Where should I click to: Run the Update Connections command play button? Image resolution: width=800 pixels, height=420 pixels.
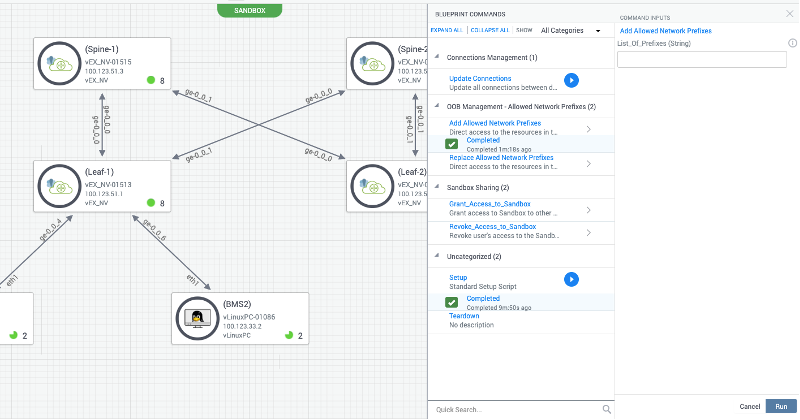pyautogui.click(x=571, y=80)
